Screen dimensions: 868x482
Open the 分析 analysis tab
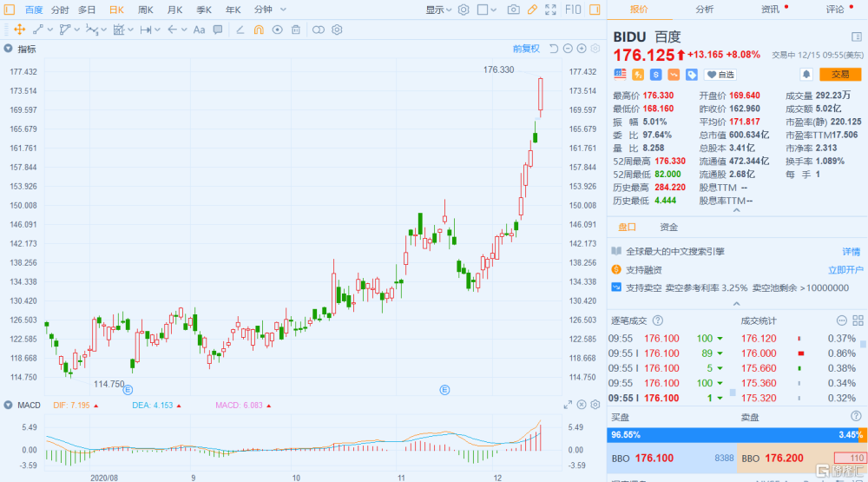pyautogui.click(x=705, y=10)
